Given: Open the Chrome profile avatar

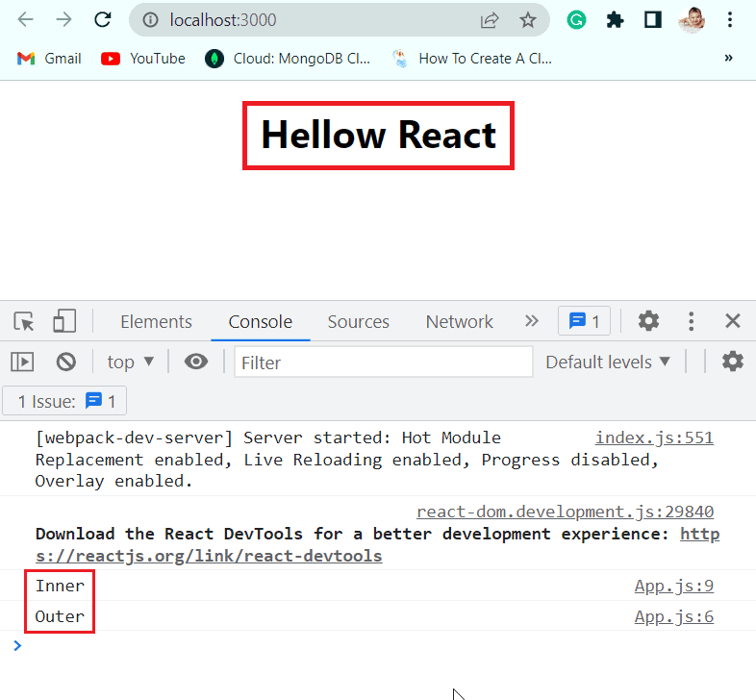Looking at the screenshot, I should coord(692,20).
